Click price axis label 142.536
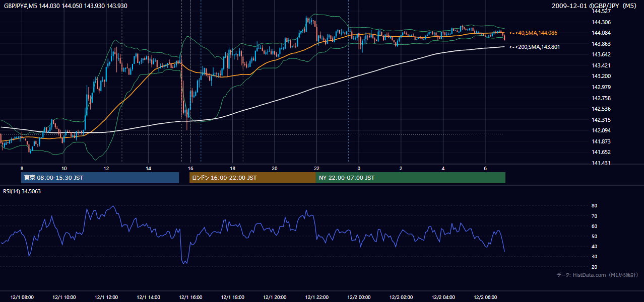644x302 pixels. coord(601,109)
